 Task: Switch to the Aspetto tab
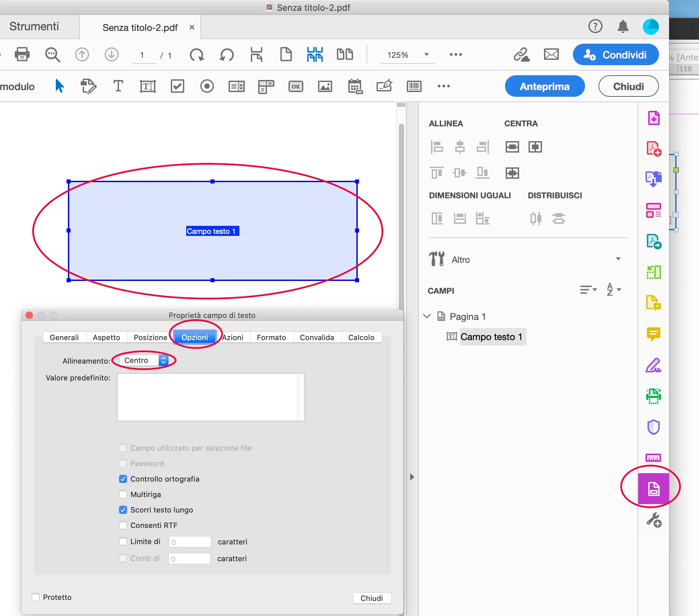106,337
